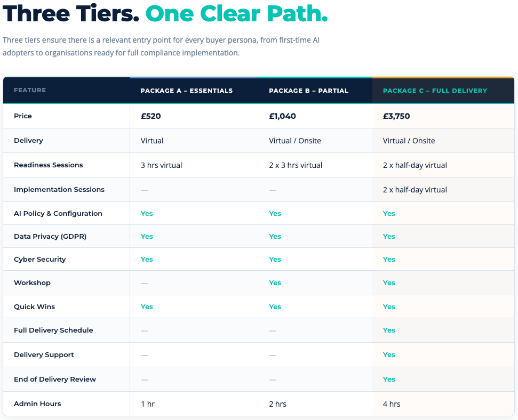This screenshot has height=420, width=518.
Task: Click the 4 hrs Admin Hours cell
Action: click(x=392, y=404)
